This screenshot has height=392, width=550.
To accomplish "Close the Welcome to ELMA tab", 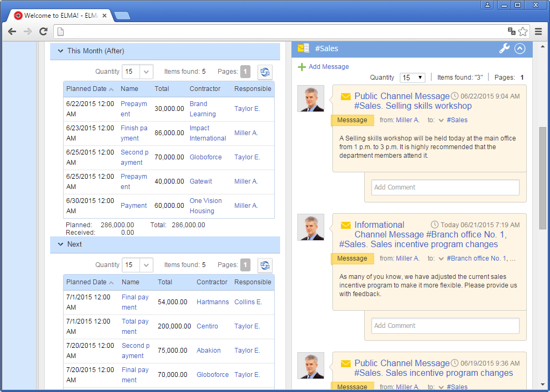I will 105,16.
